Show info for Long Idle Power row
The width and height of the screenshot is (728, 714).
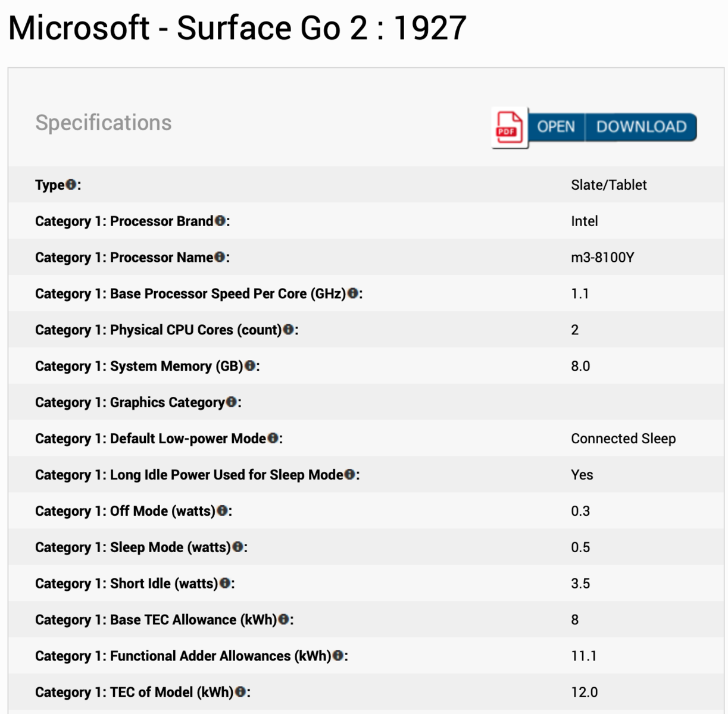point(350,475)
